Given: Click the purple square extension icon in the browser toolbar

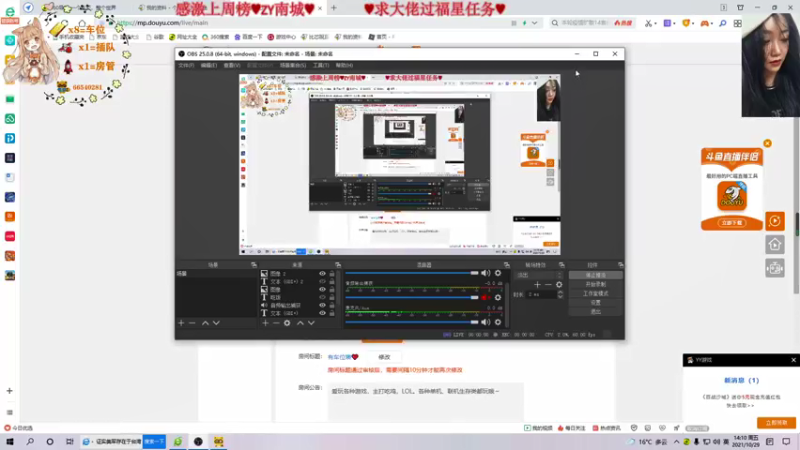Looking at the screenshot, I should [x=667, y=23].
